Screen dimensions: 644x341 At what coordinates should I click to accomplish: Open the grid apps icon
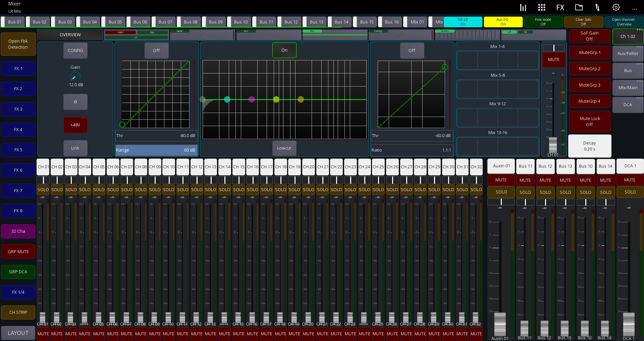(542, 7)
